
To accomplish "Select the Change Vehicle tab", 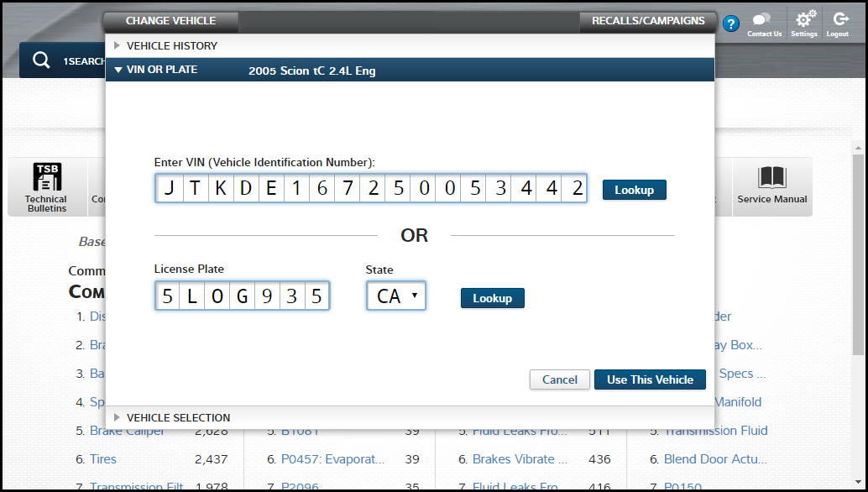I will pos(170,21).
